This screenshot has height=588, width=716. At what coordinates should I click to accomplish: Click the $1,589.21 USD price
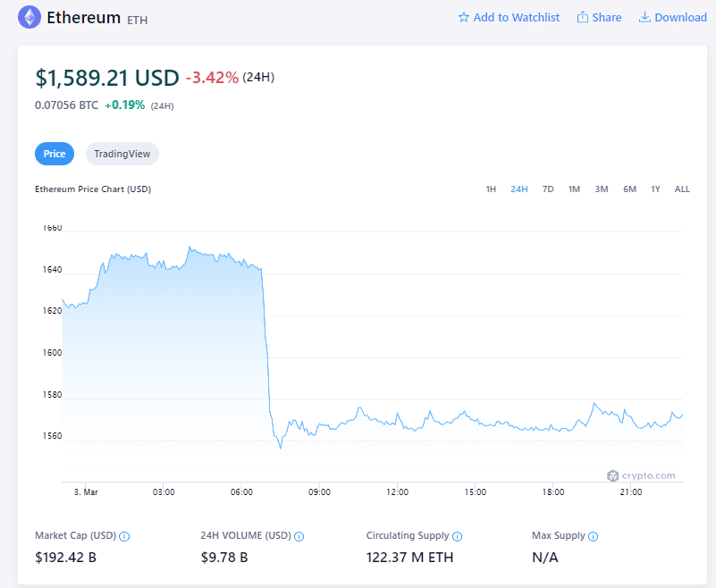pos(107,78)
